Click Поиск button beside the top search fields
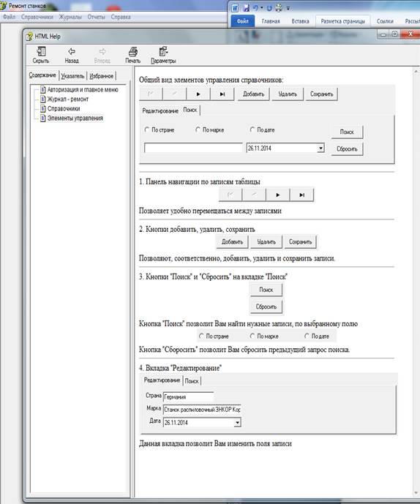 point(347,132)
